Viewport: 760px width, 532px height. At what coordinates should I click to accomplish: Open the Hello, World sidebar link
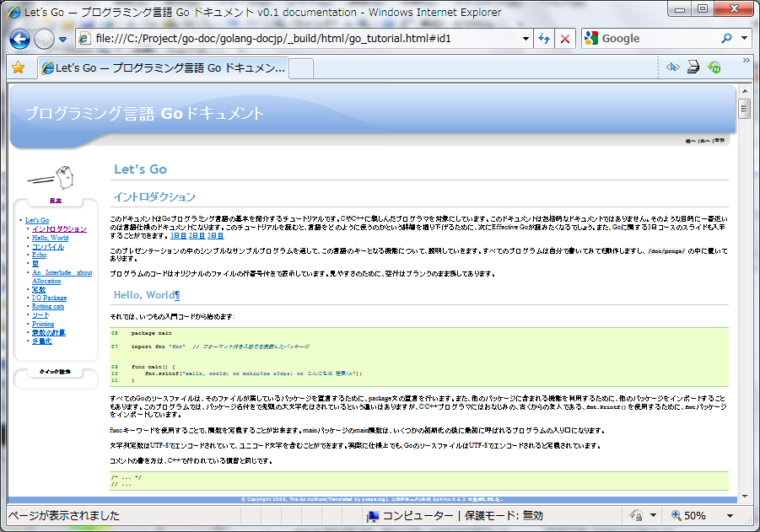point(50,238)
